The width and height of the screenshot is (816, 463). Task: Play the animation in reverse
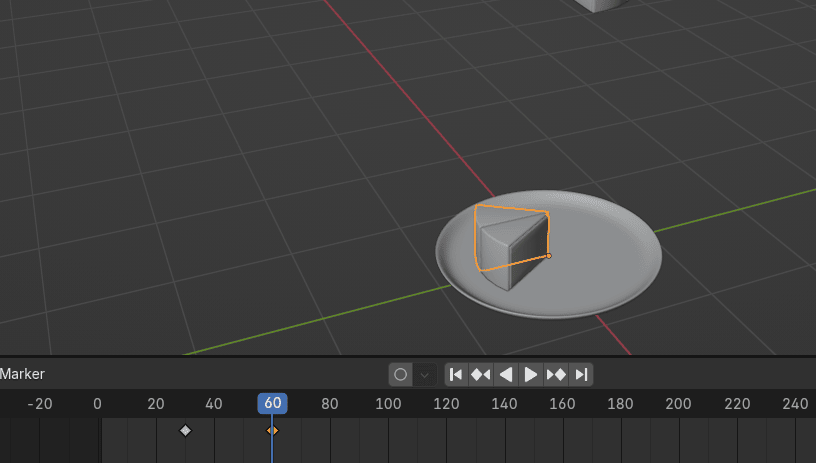coord(506,374)
